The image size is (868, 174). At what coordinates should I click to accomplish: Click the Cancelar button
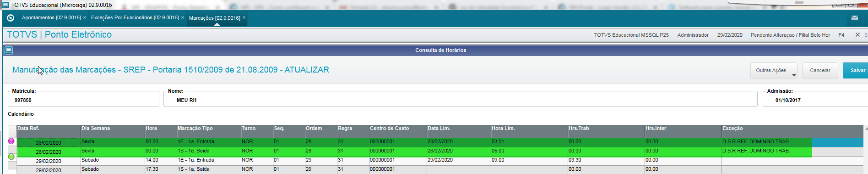click(x=820, y=70)
